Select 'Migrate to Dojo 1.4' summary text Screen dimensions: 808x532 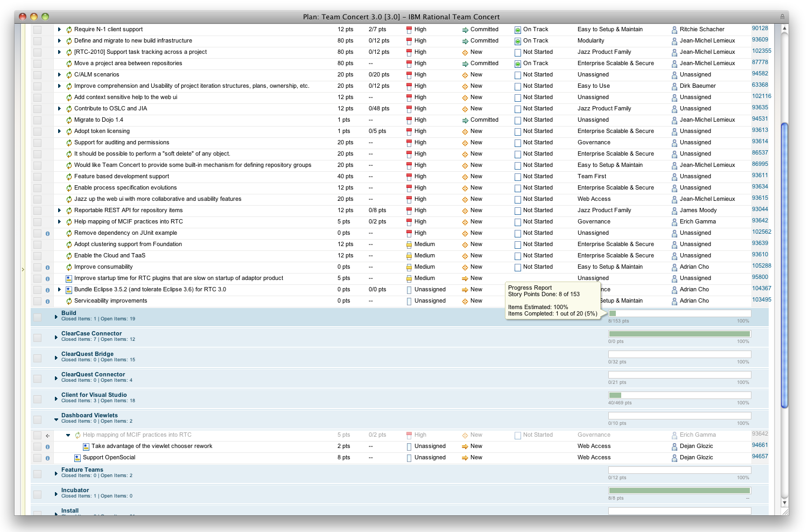[99, 120]
